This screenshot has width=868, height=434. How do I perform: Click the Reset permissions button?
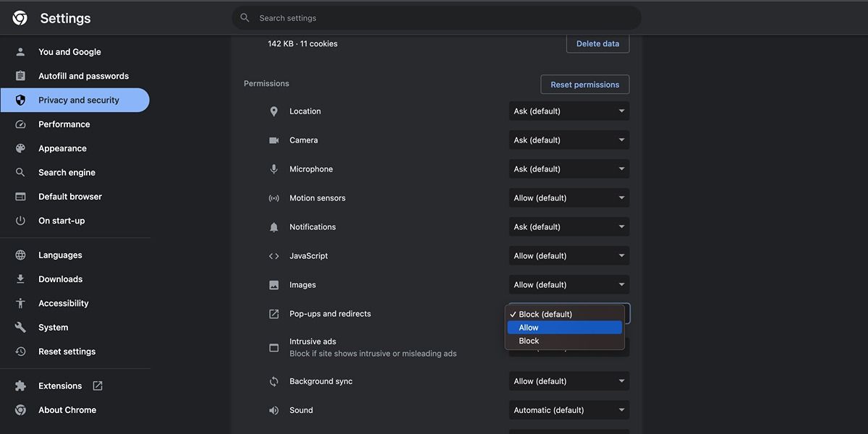pos(584,84)
